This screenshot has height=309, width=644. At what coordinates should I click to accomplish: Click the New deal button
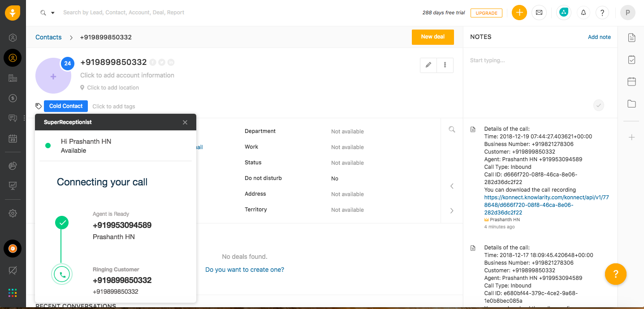(433, 37)
